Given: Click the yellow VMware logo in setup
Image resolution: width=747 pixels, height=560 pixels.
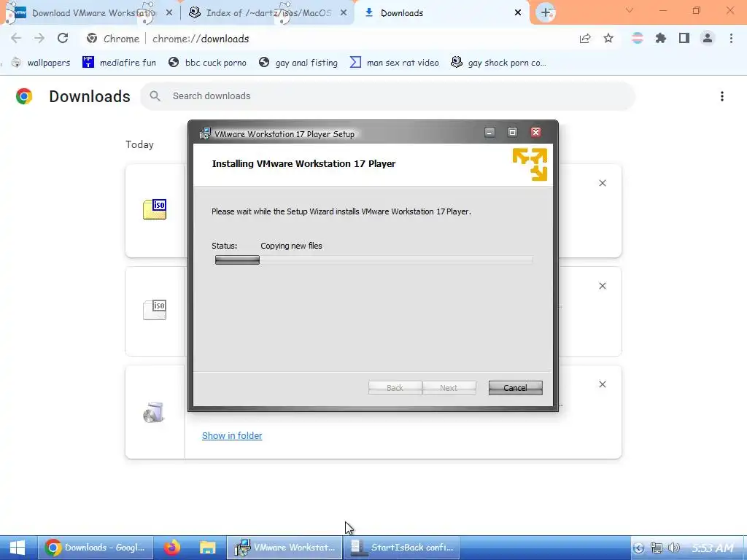Looking at the screenshot, I should (x=530, y=164).
